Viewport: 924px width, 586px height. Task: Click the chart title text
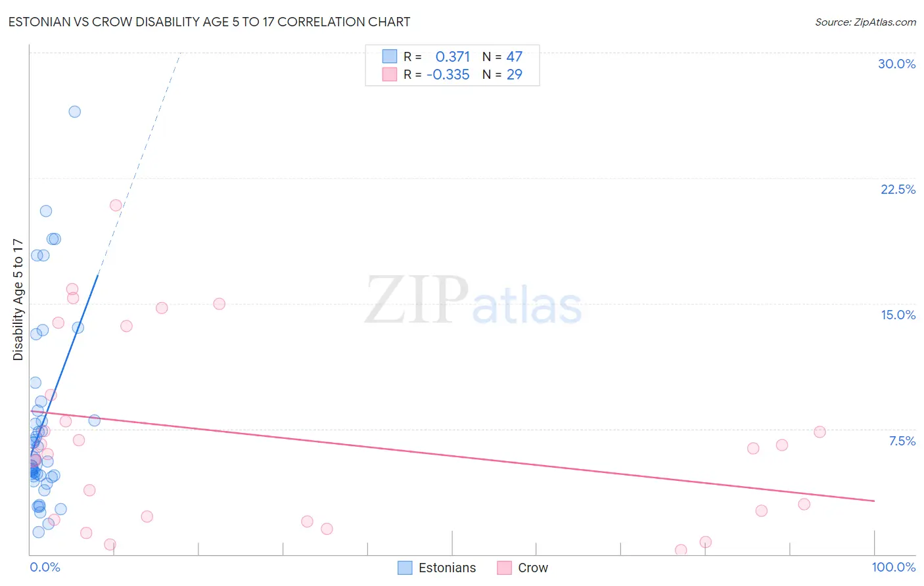pyautogui.click(x=209, y=22)
